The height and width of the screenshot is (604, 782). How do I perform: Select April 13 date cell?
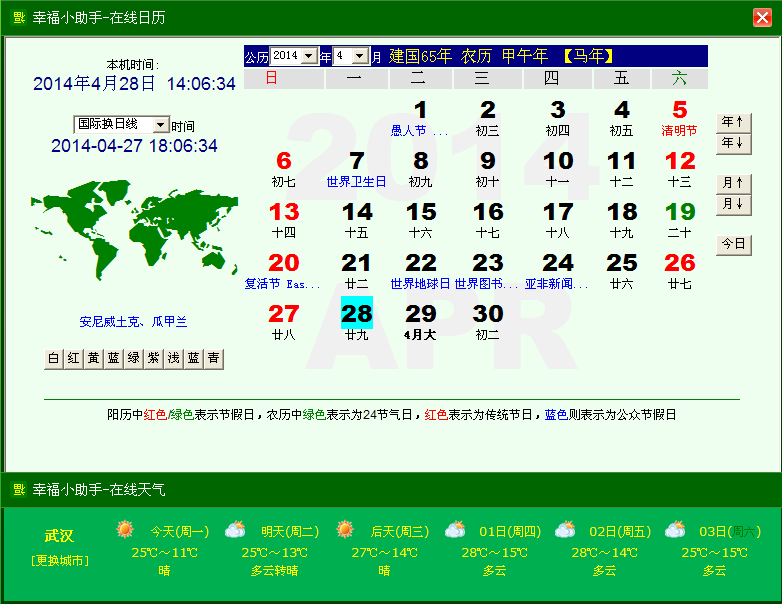284,221
